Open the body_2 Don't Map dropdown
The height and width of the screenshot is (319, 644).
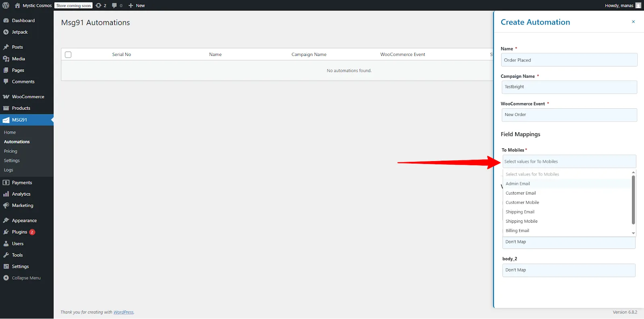click(569, 270)
